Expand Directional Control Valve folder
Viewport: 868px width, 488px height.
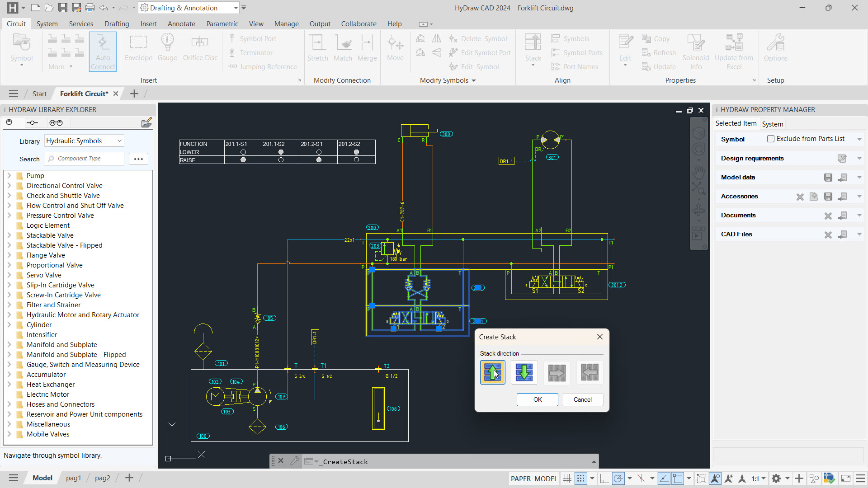click(x=9, y=185)
